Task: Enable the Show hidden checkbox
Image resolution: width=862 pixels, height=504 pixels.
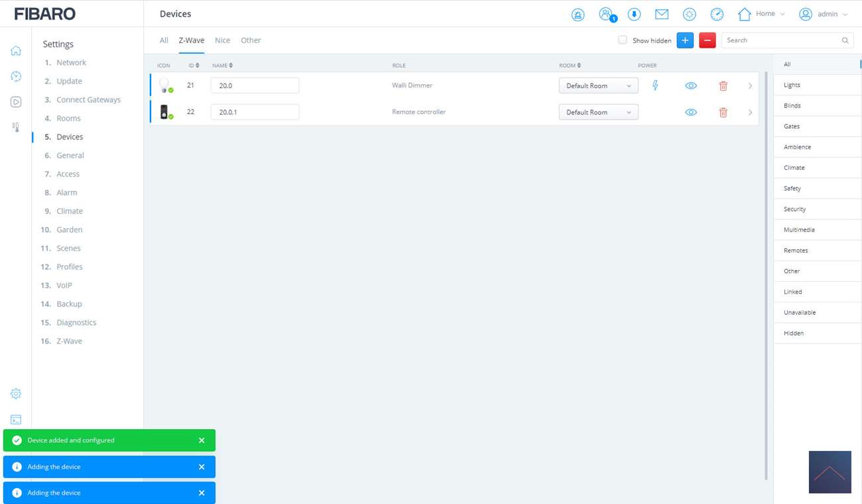Action: point(623,40)
